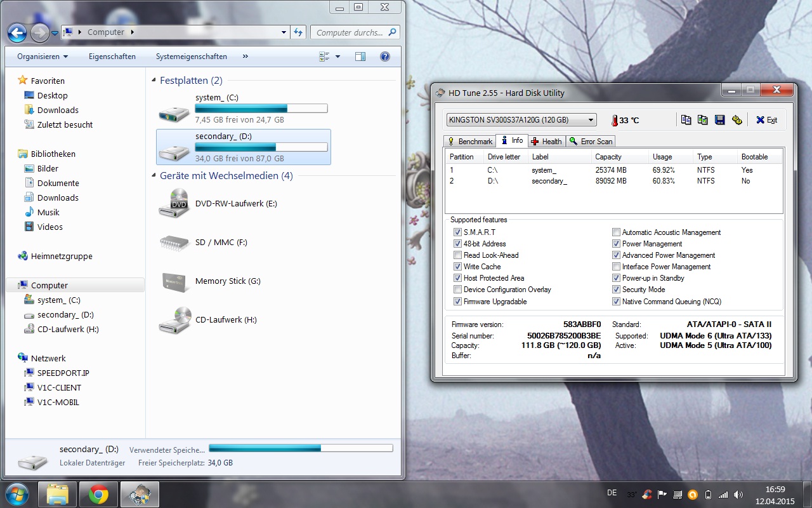Open Zuletzt besucht in sidebar
Screen dimensions: 812x508
(58, 124)
